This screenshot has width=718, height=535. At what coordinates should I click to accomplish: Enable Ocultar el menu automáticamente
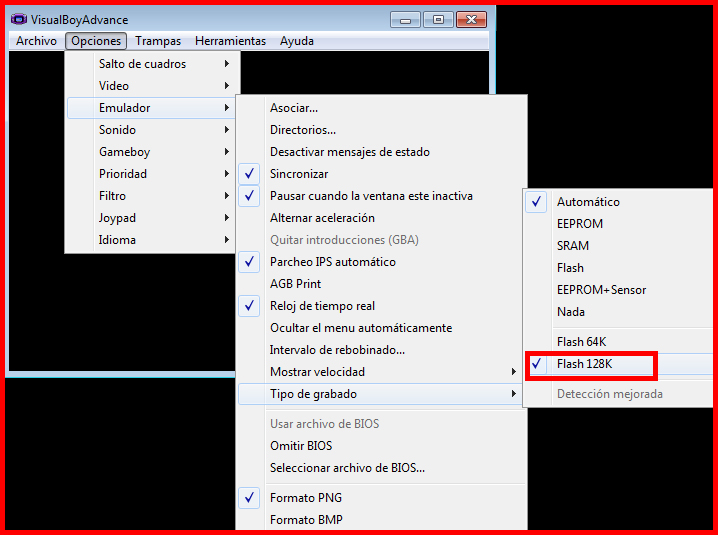point(381,328)
